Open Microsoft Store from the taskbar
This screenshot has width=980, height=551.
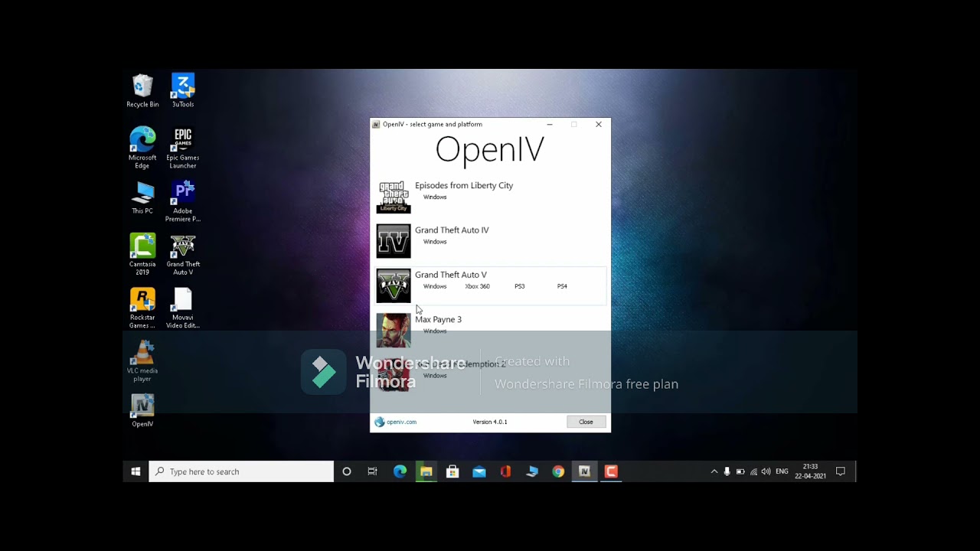(452, 471)
